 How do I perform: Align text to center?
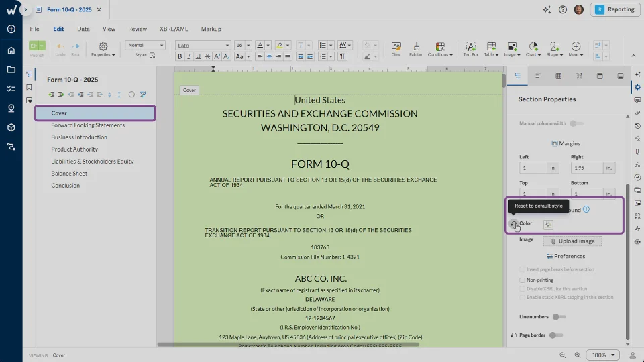[x=269, y=56]
